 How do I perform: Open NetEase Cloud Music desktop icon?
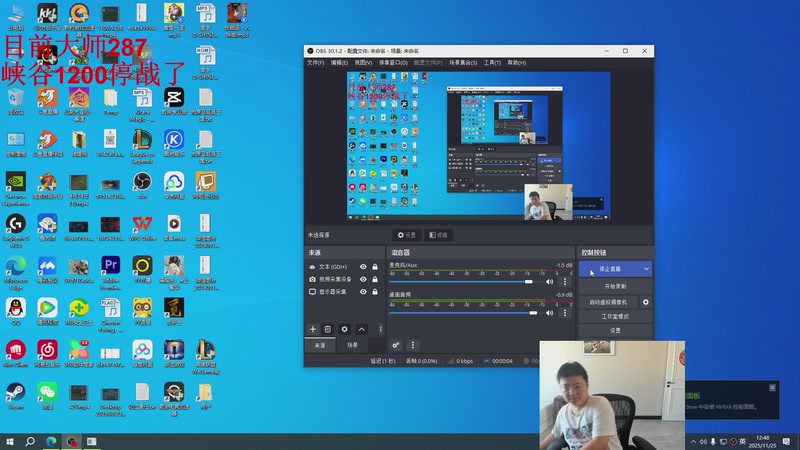(x=47, y=354)
